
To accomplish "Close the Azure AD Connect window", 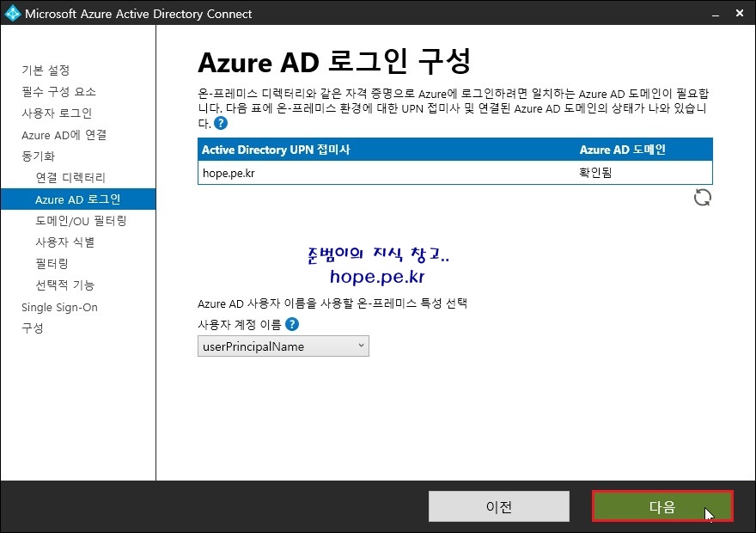I will pos(740,14).
